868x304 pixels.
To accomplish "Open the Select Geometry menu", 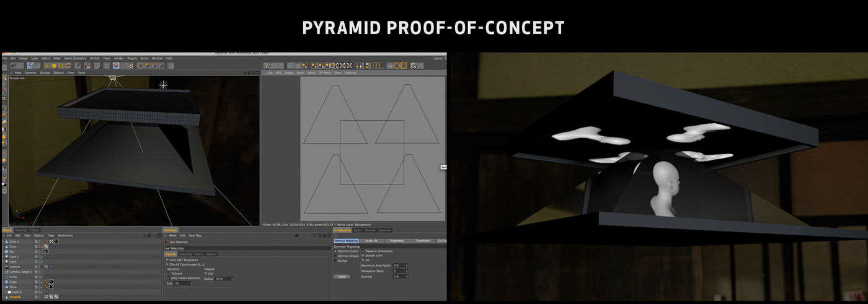I will point(75,58).
